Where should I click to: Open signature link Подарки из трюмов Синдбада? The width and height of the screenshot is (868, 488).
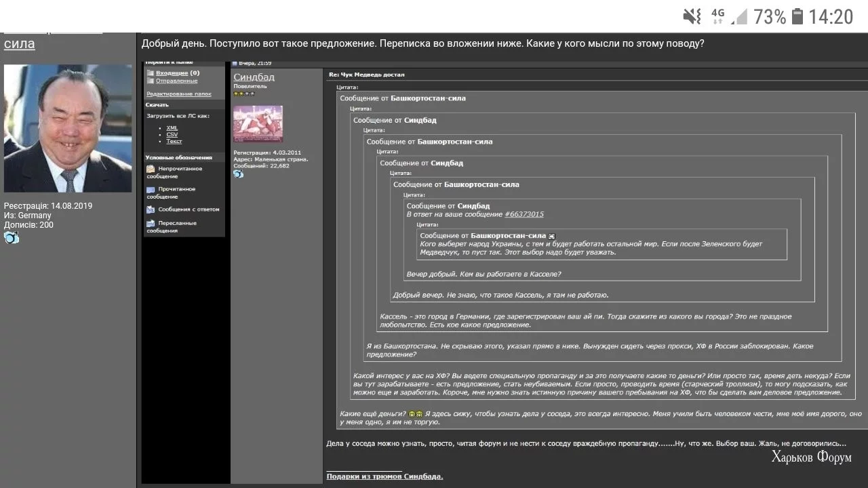384,476
